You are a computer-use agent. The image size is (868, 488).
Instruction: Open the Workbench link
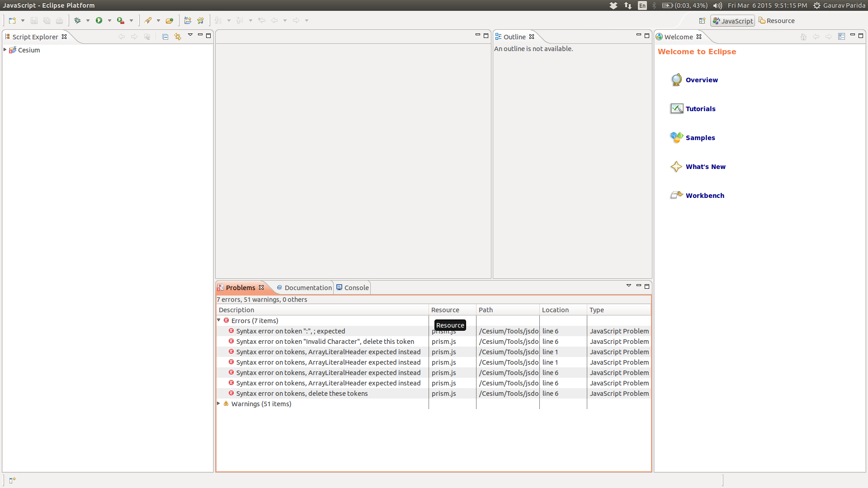coord(704,196)
